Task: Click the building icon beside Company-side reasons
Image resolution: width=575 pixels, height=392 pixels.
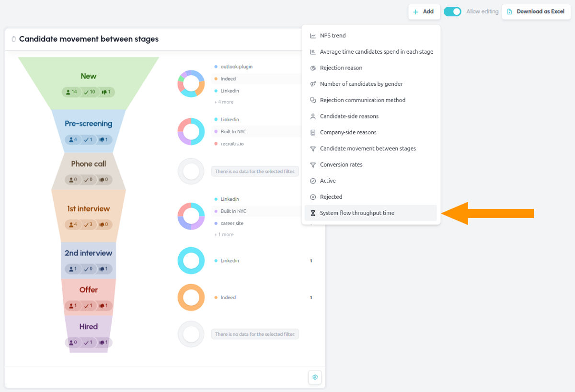Action: click(x=313, y=132)
